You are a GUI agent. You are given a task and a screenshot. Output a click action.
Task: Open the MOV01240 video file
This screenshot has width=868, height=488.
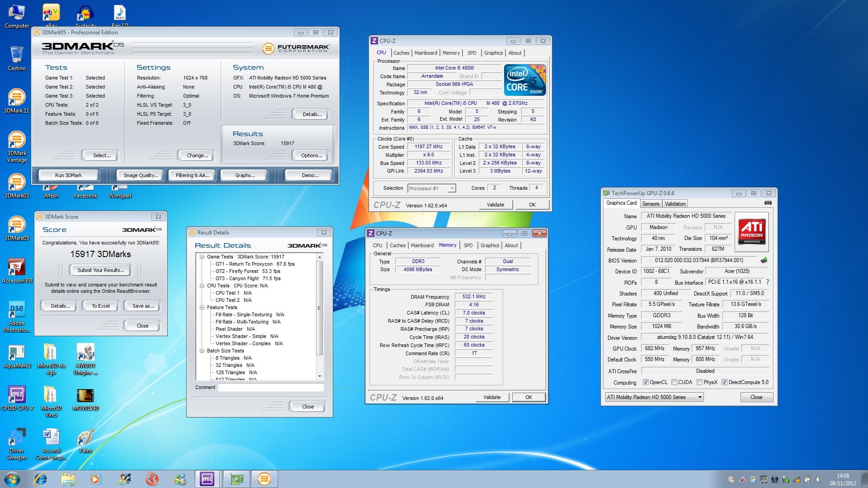[x=85, y=398]
